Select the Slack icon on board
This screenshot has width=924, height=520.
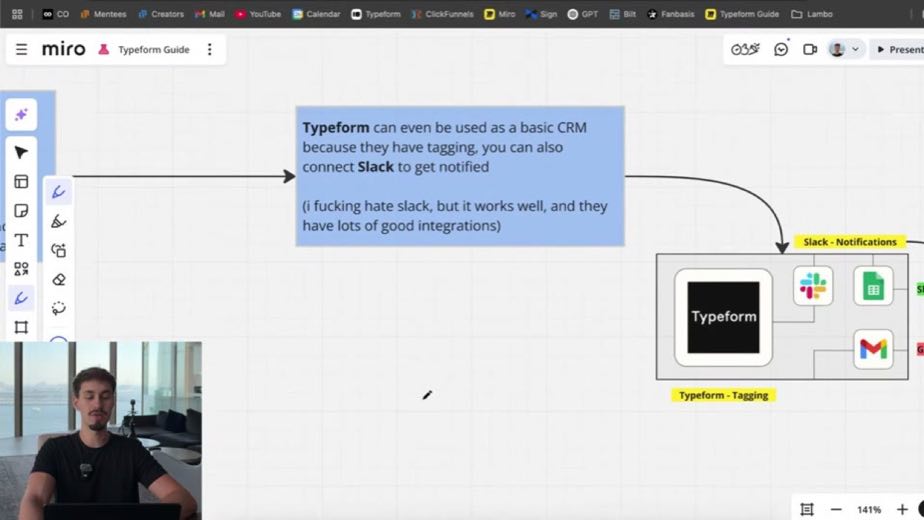[x=813, y=286]
